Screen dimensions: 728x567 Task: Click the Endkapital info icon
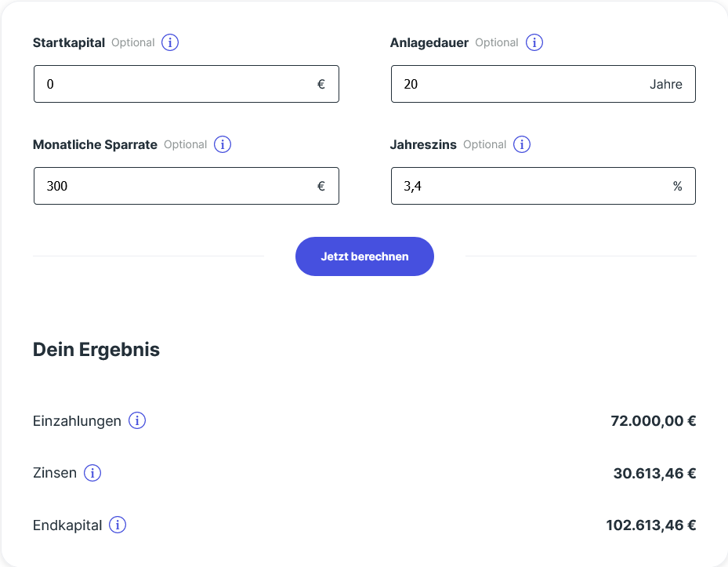click(118, 525)
